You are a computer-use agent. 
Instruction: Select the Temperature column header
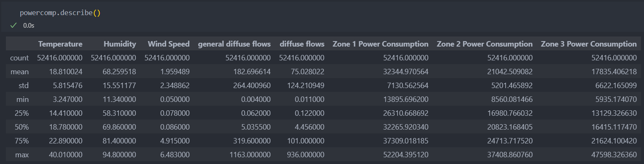[60, 44]
